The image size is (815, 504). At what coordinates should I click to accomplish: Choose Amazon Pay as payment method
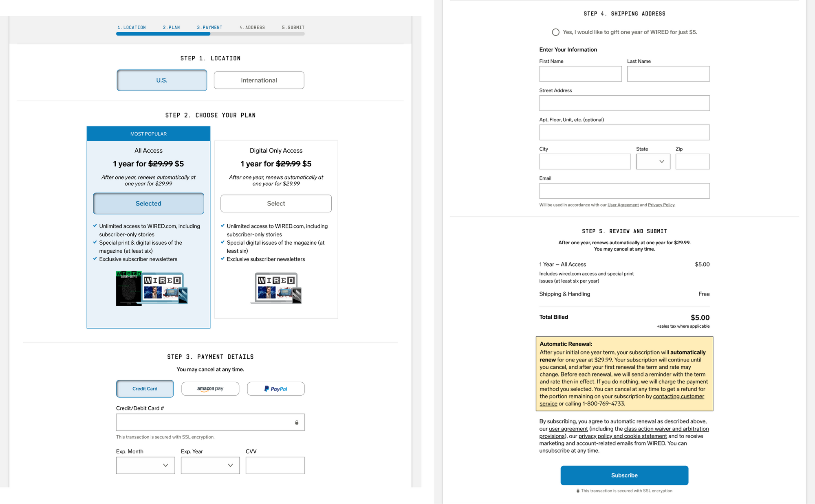(x=210, y=388)
